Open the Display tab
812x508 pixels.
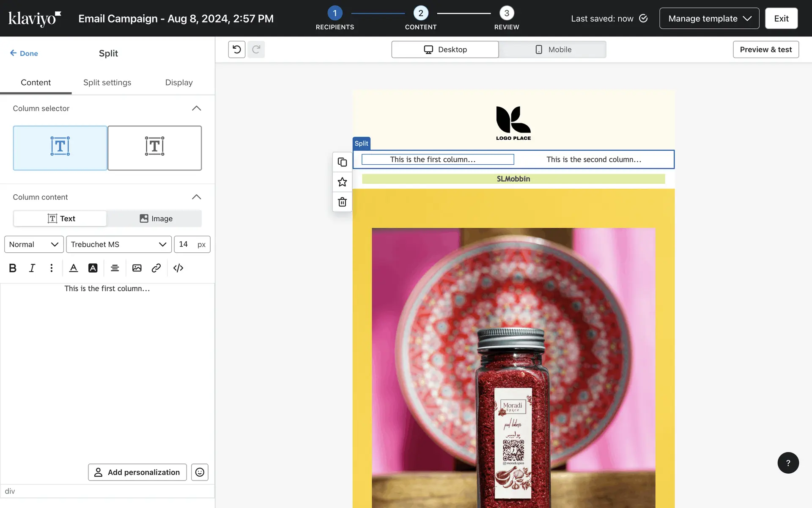coord(178,83)
